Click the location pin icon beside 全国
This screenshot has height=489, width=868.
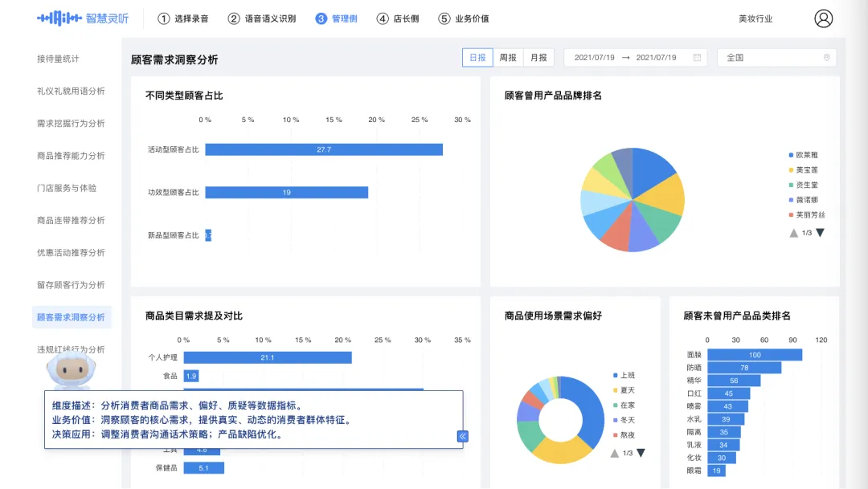click(828, 57)
